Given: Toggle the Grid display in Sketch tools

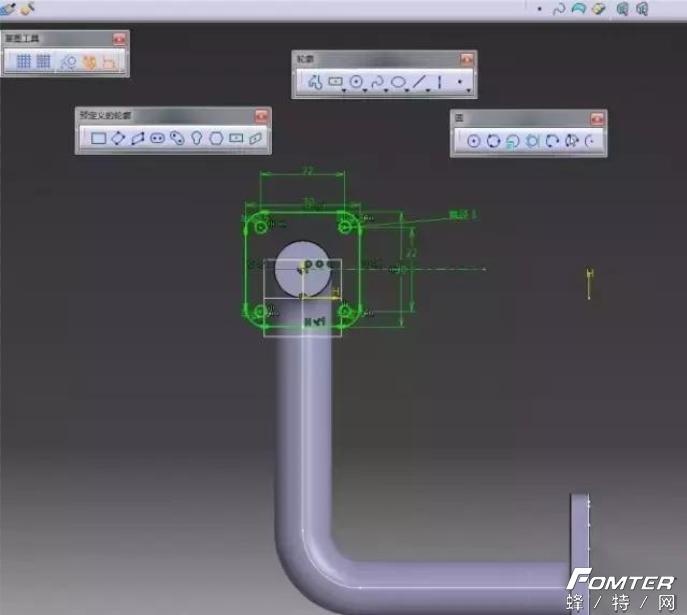Looking at the screenshot, I should (x=24, y=61).
